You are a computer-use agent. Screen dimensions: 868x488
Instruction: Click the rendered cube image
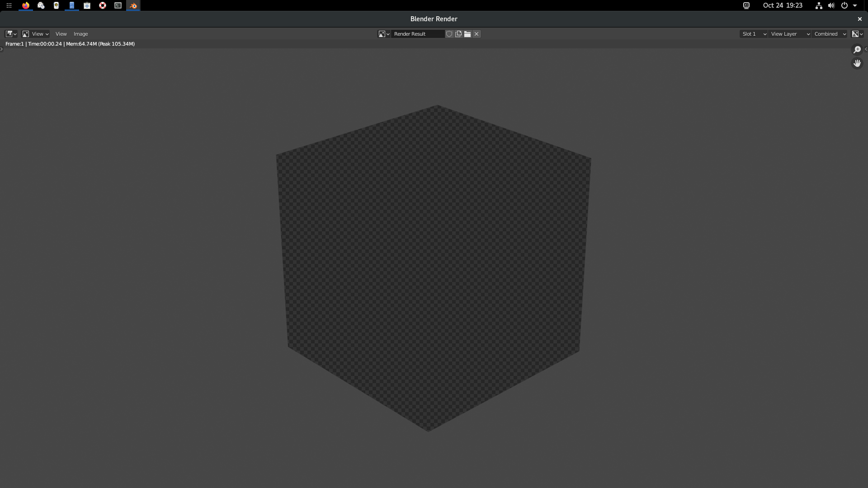[434, 268]
